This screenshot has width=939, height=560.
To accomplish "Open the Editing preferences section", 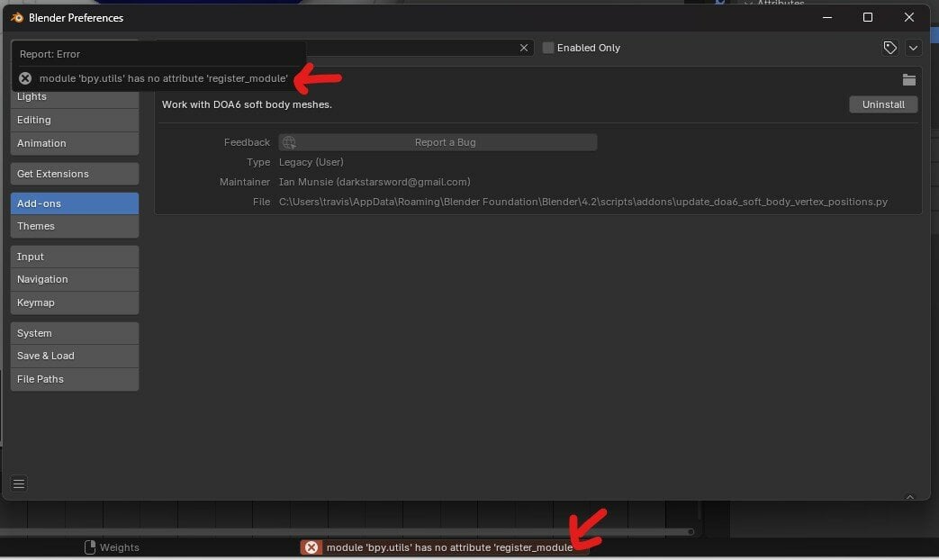I will coord(74,120).
